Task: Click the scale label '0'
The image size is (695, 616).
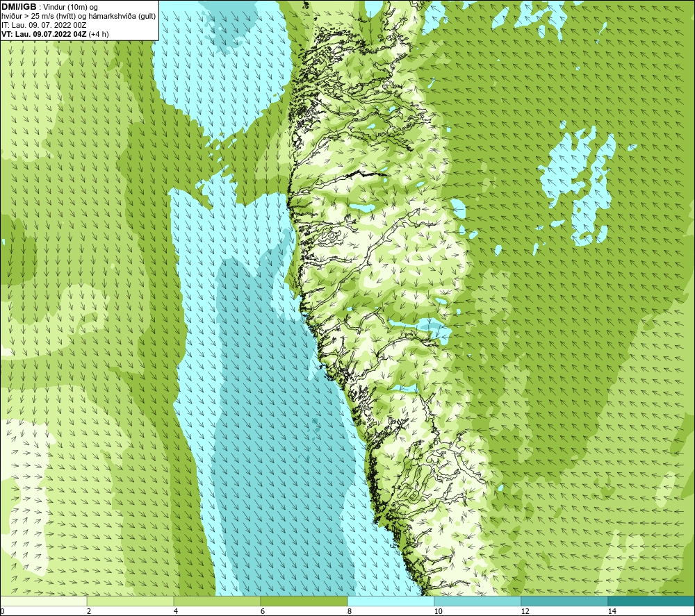Action: click(3, 611)
